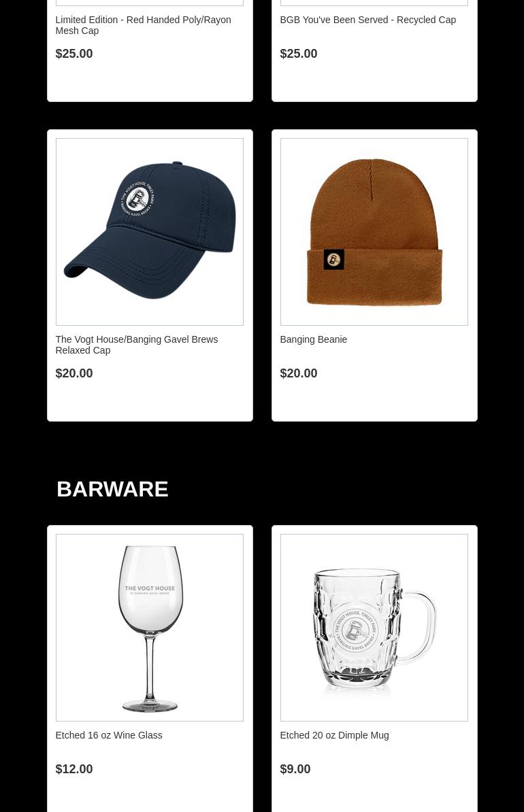View the Etched 20 oz Dimple Mug image
The width and height of the screenshot is (524, 812).
(x=374, y=627)
